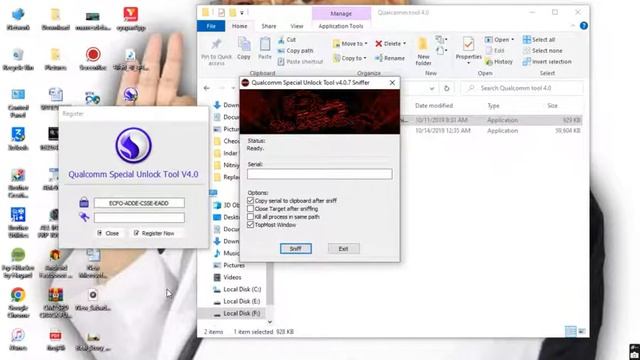Click Paste shortcut in ribbon
640x360 pixels.
(x=300, y=62)
